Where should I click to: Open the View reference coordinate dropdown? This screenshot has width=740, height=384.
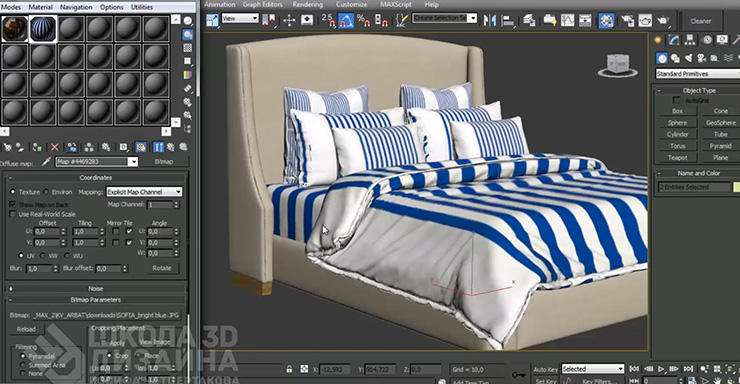240,18
